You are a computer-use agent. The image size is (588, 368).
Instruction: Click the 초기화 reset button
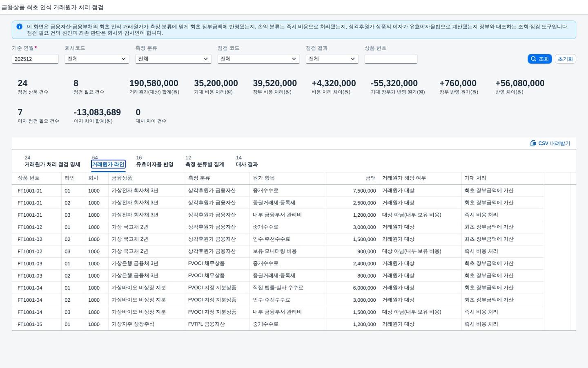tap(566, 59)
